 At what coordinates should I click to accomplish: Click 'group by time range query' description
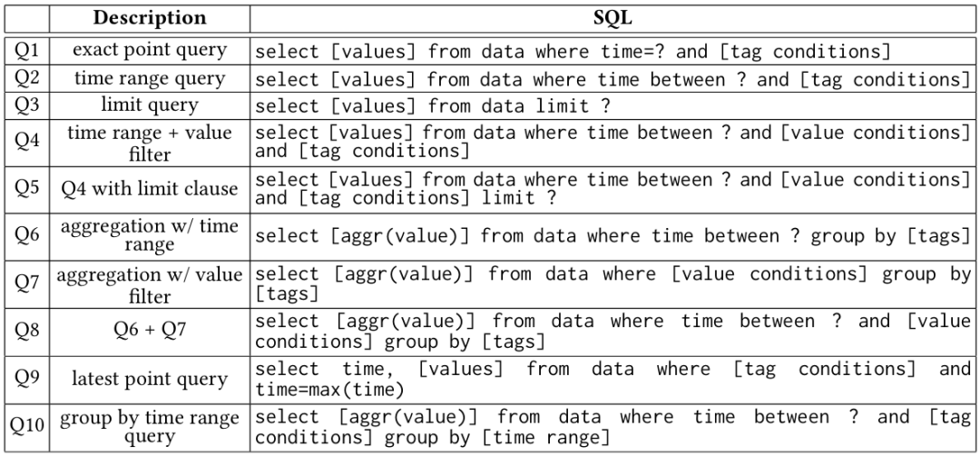[x=150, y=427]
